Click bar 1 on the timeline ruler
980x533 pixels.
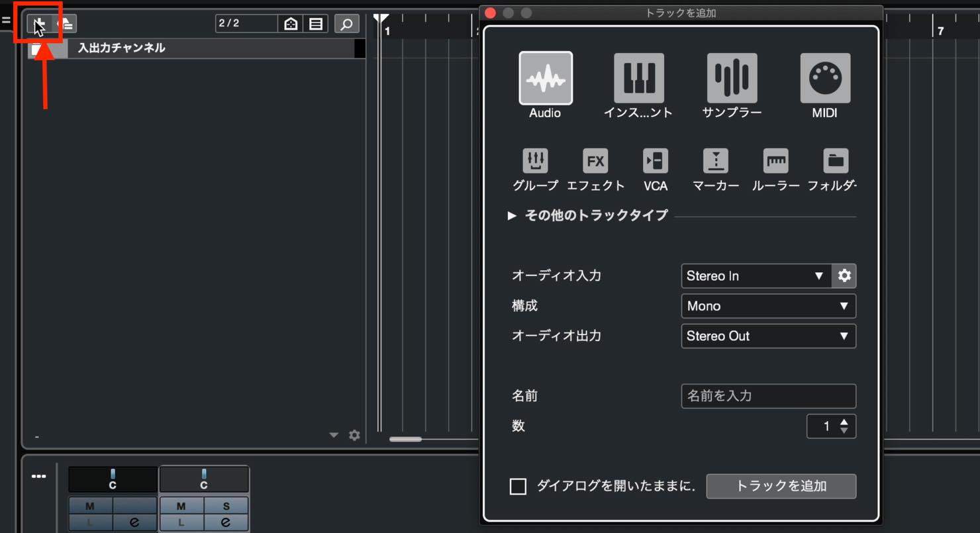387,31
